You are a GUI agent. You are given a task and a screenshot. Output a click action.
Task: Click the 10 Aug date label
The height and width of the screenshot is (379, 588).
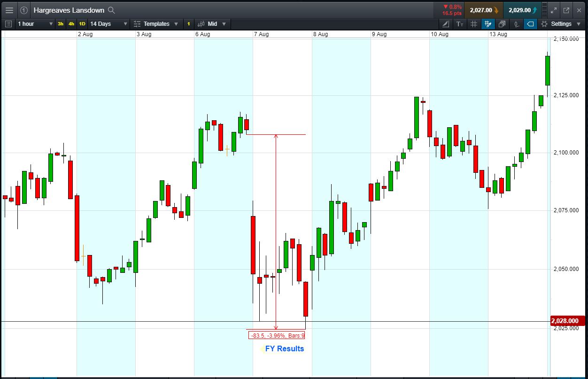tap(440, 34)
